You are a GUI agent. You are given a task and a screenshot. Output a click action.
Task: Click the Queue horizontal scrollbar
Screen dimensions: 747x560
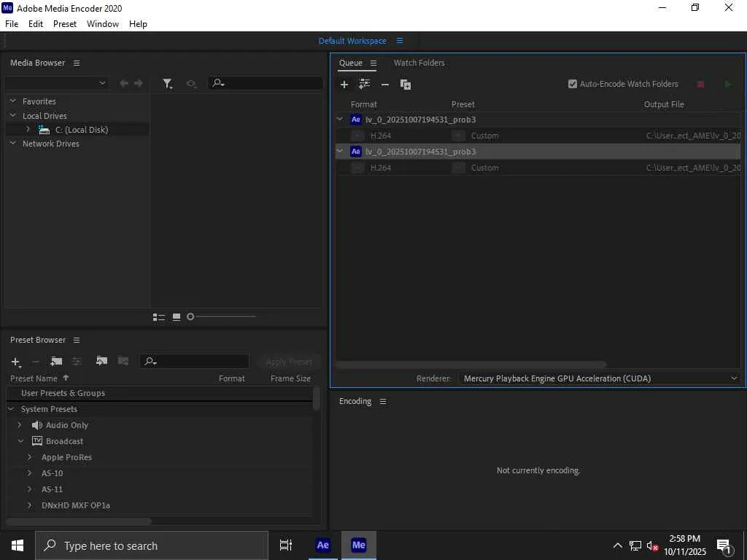[x=471, y=365]
